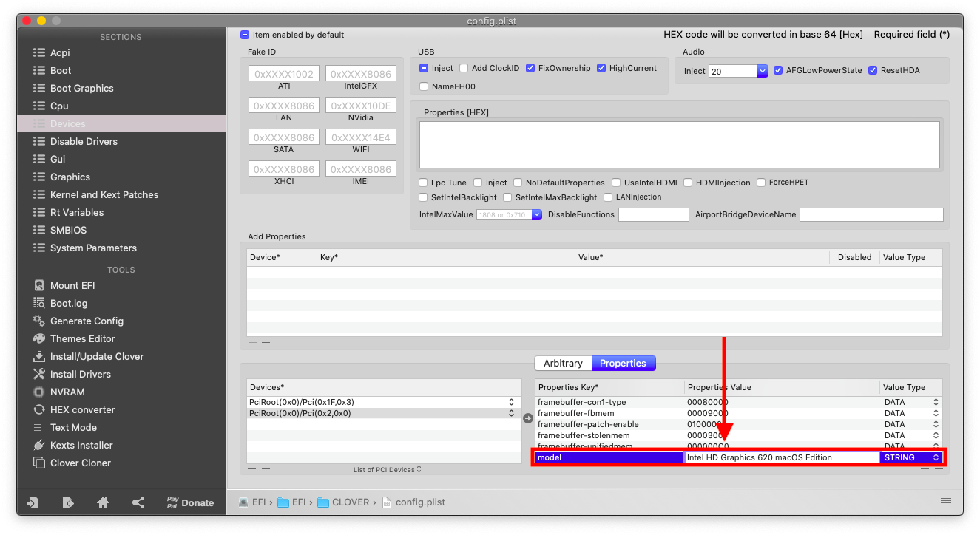Open stepper for PciRoot(0x0)/Pci(0x1F,0x3) device
This screenshot has height=535, width=980.
pos(511,402)
